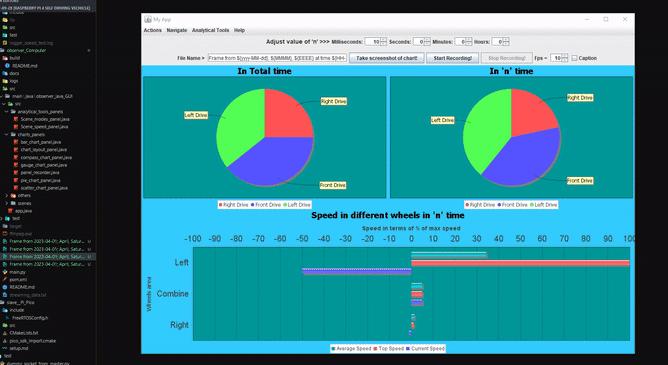Collapse the analytical_tools_panels folder

[x=7, y=112]
